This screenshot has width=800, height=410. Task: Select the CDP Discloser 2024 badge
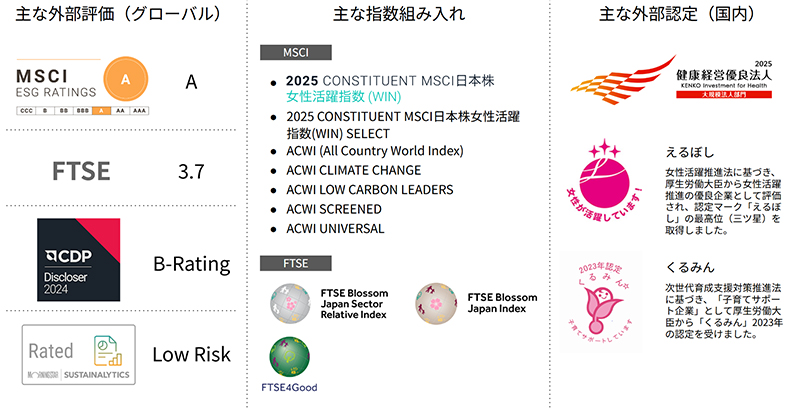point(79,260)
